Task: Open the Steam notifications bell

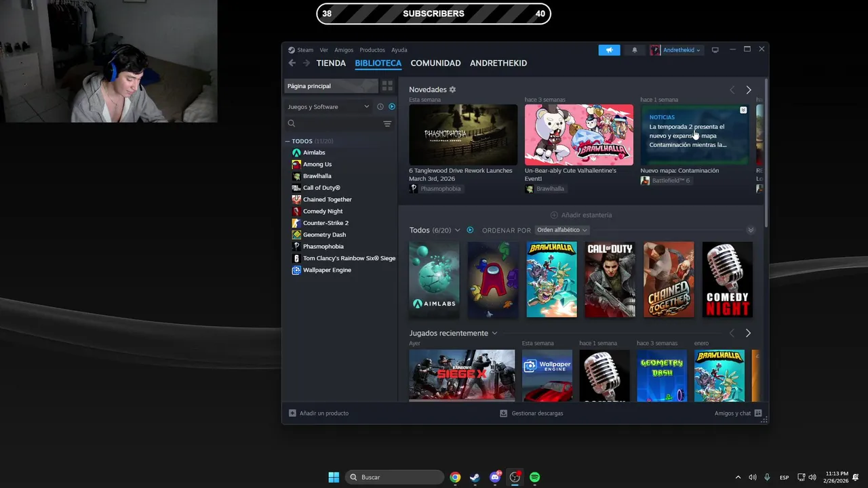Action: click(635, 50)
